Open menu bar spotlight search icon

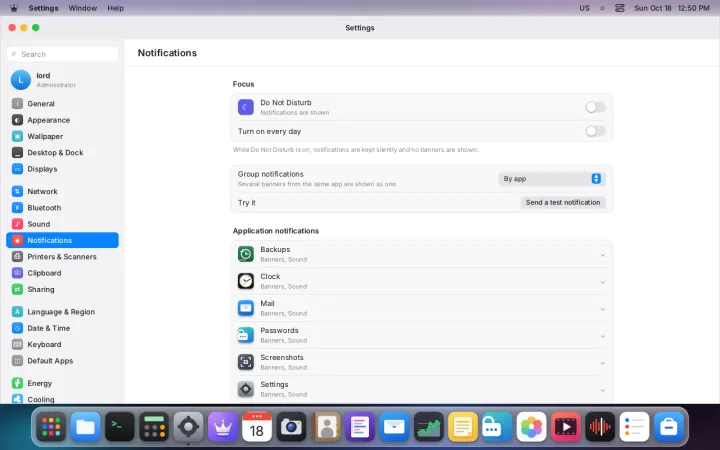(x=602, y=8)
